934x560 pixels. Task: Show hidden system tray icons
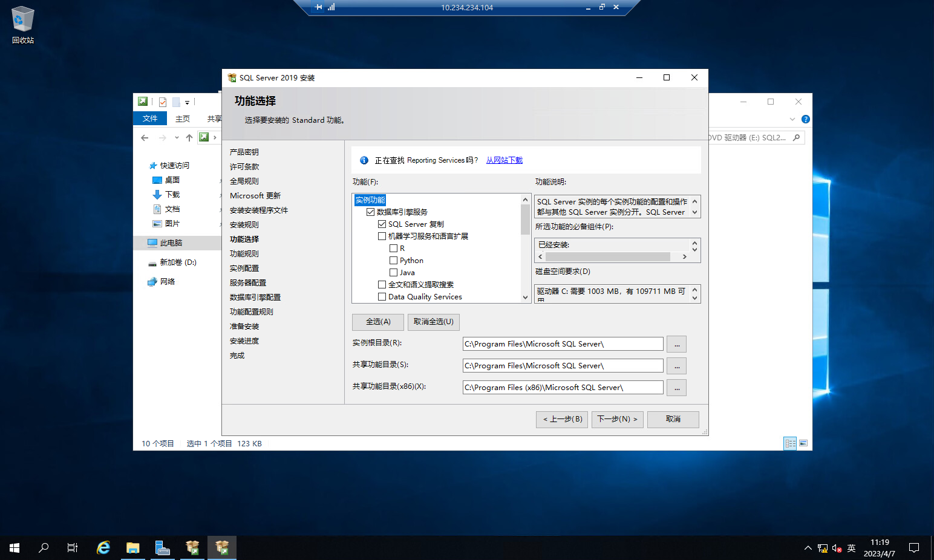[x=808, y=548]
